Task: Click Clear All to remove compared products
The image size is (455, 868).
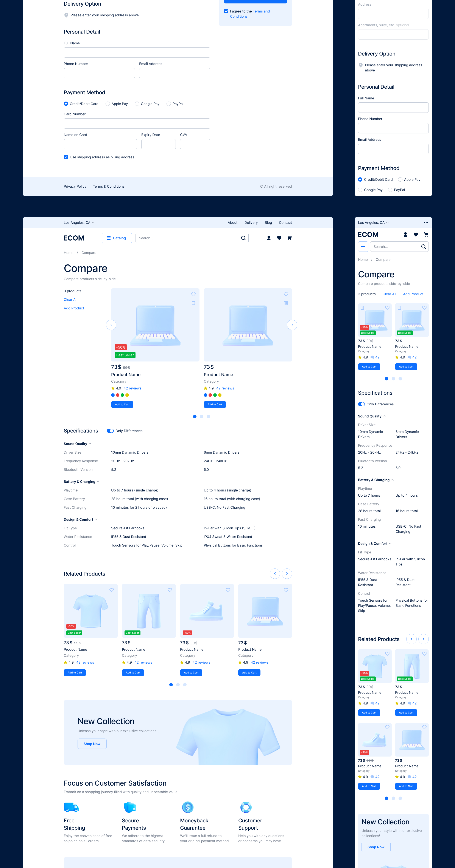Action: click(70, 299)
